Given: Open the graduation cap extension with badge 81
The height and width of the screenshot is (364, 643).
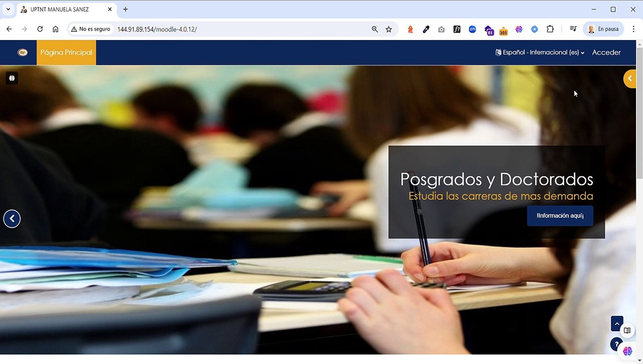Looking at the screenshot, I should coord(488,30).
